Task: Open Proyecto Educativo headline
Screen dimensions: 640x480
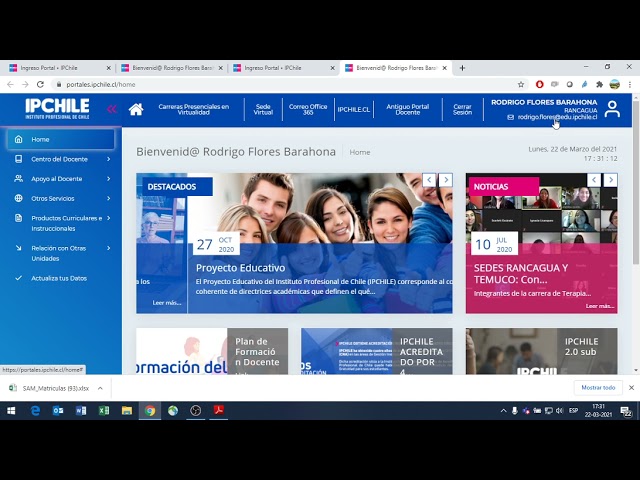Action: tap(240, 268)
